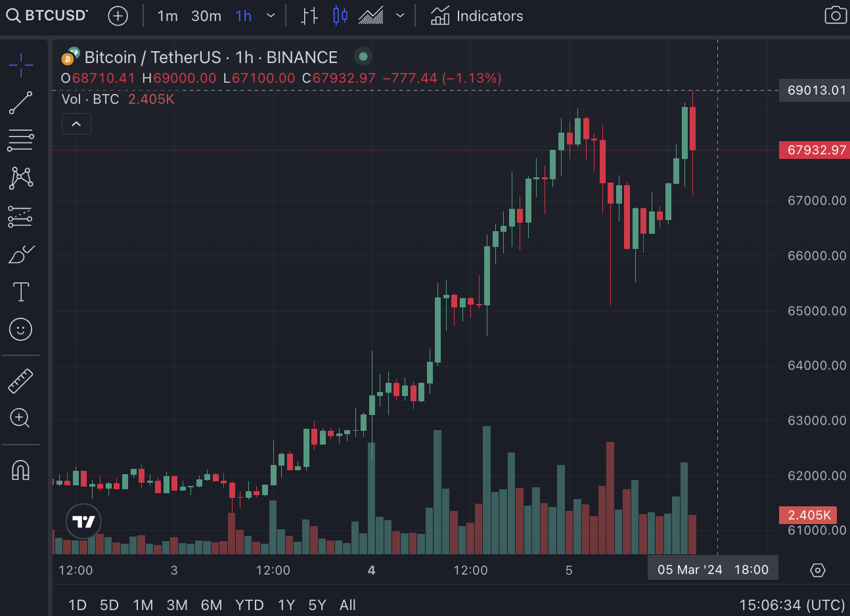The height and width of the screenshot is (616, 850).
Task: Set range to YTD
Action: [250, 605]
